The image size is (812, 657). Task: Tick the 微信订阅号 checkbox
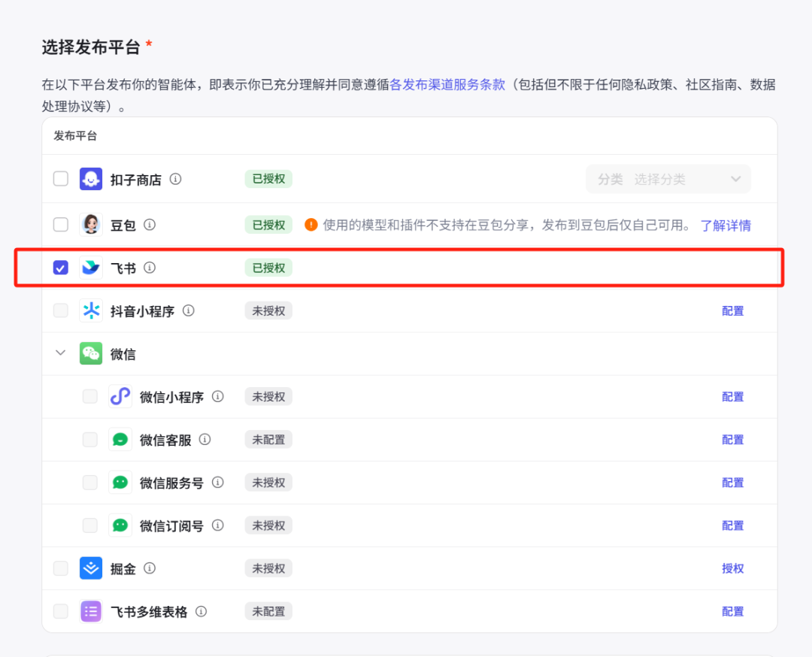(x=90, y=525)
